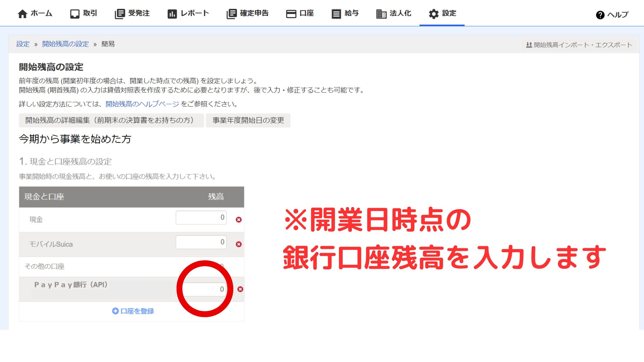Image resolution: width=644 pixels, height=362 pixels.
Task: Click the 受発注 orders icon
Action: tap(120, 14)
